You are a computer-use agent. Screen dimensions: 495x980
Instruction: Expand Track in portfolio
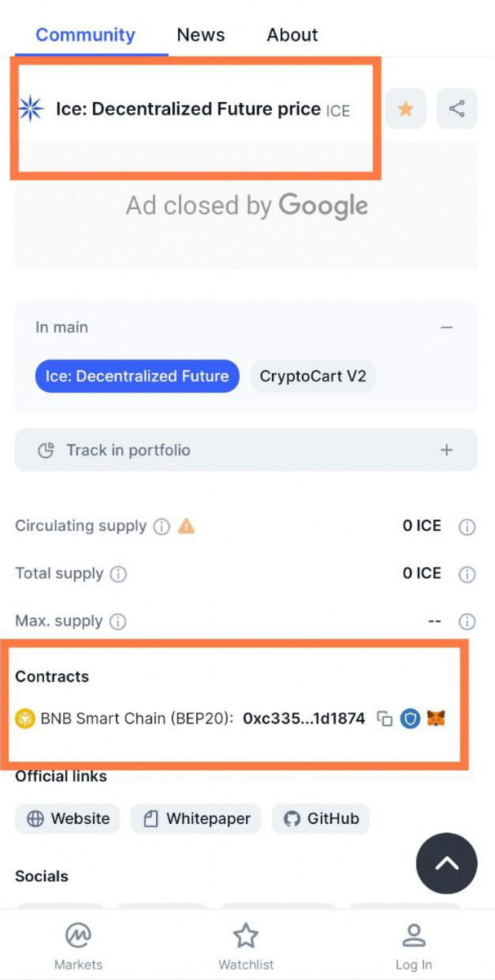click(x=446, y=450)
